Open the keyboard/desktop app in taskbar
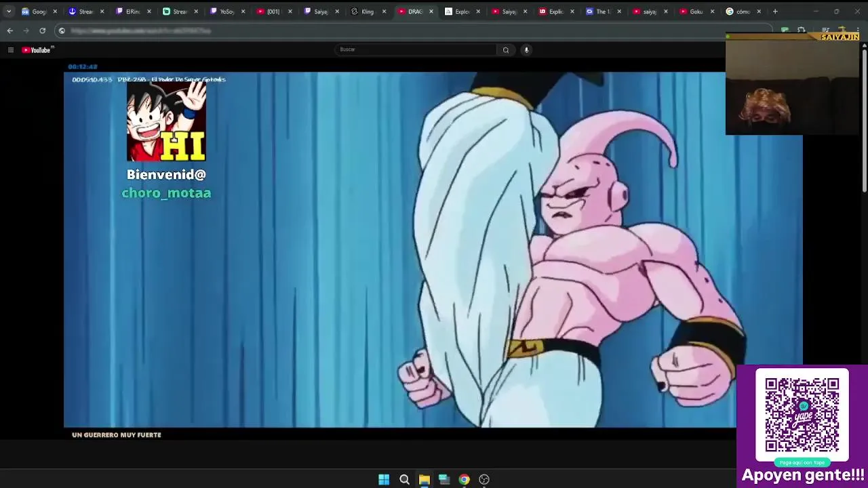The image size is (868, 488). pyautogui.click(x=444, y=479)
